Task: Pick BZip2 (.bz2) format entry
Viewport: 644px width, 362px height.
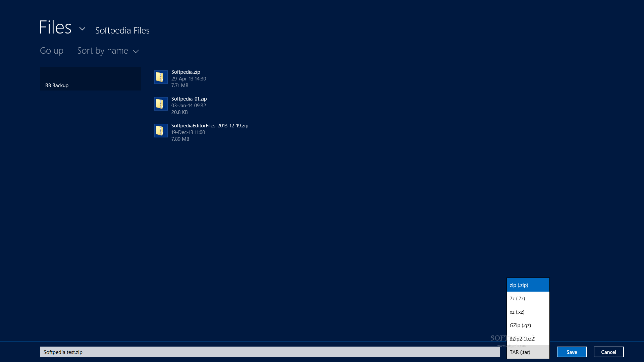Action: tap(528, 339)
